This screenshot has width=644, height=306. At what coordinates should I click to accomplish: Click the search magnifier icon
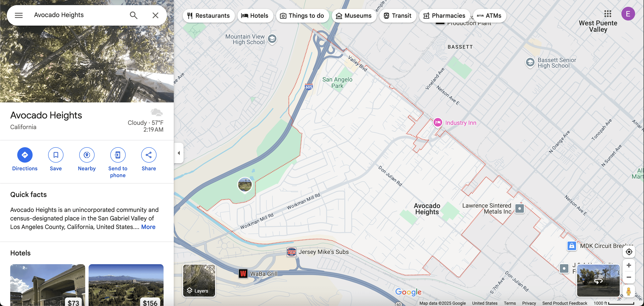click(x=134, y=15)
